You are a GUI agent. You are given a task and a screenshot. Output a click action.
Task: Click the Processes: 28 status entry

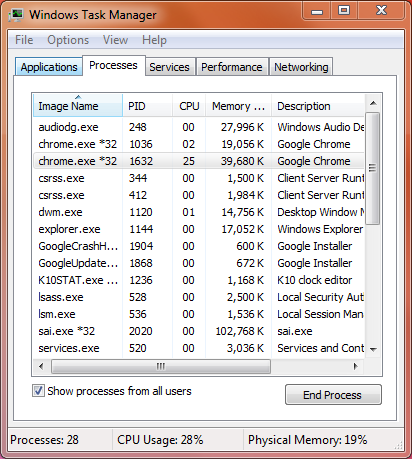click(x=44, y=440)
